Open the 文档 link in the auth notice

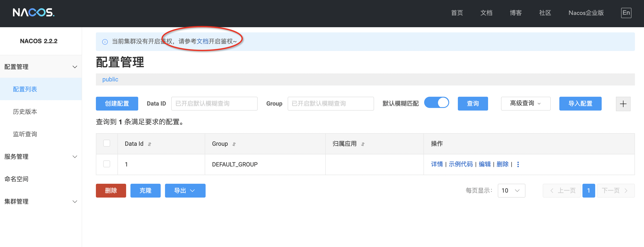pos(202,41)
